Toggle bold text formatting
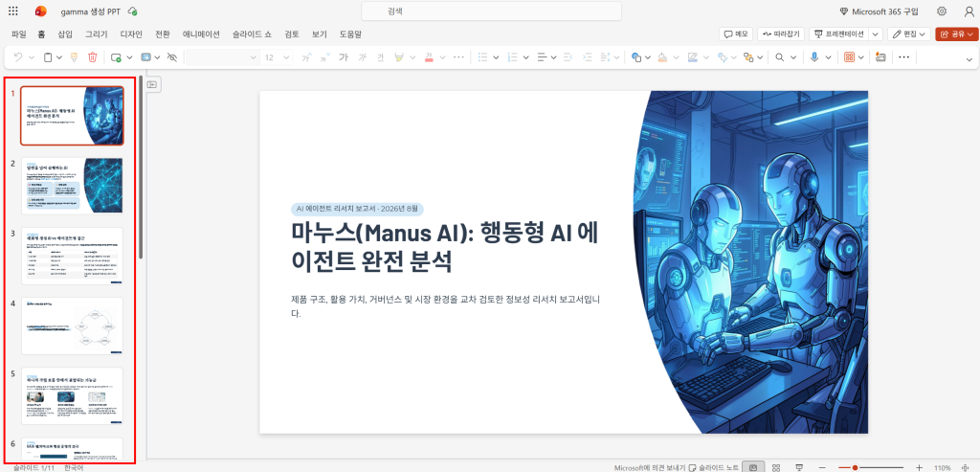Viewport: 980px width, 472px height. click(344, 56)
